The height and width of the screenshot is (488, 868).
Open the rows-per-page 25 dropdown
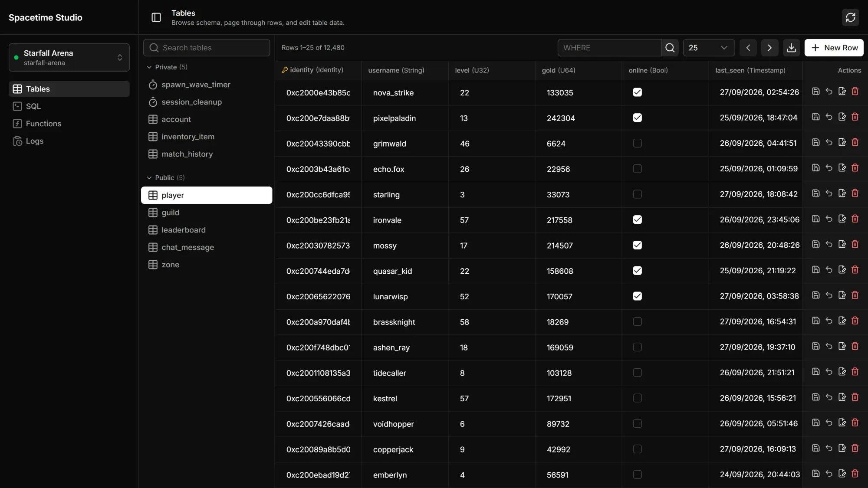(x=708, y=48)
